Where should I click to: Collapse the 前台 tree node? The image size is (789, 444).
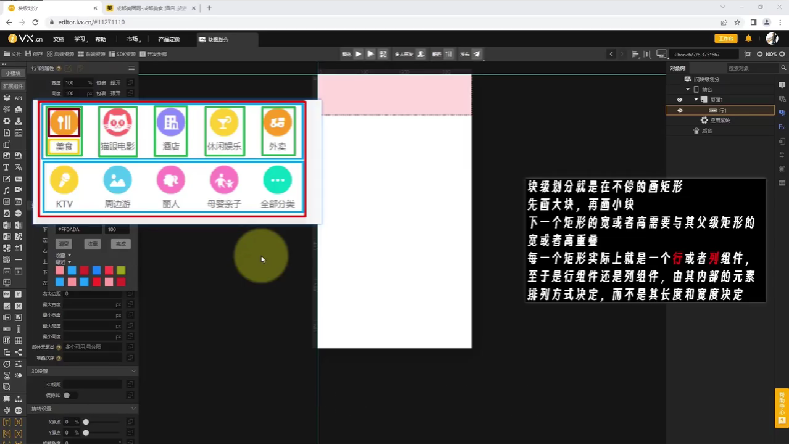point(688,89)
